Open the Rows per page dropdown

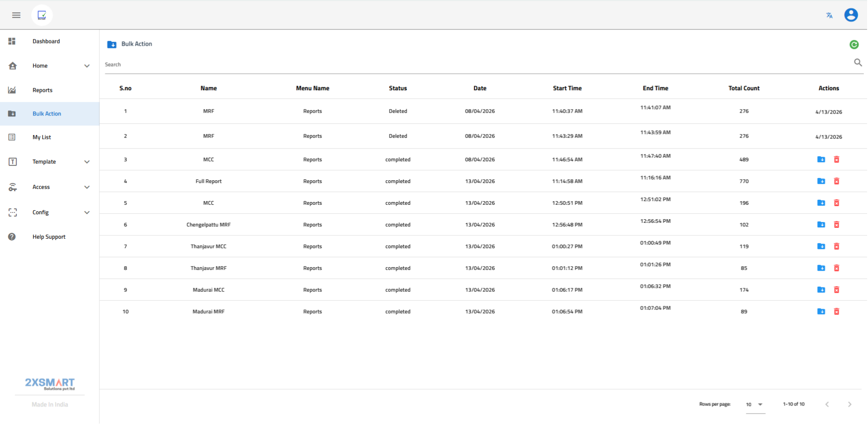[x=755, y=405]
